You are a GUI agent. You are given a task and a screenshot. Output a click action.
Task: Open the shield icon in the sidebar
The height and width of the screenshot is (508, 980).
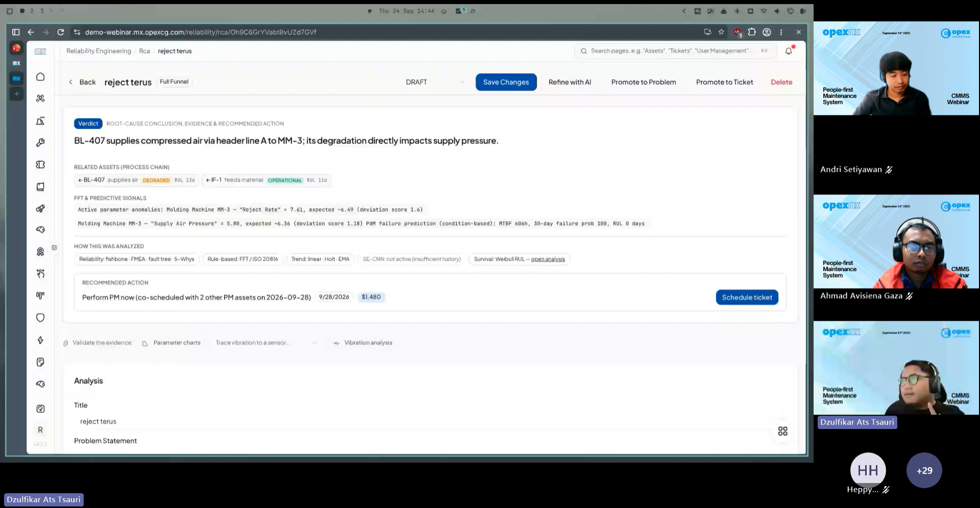(x=40, y=318)
